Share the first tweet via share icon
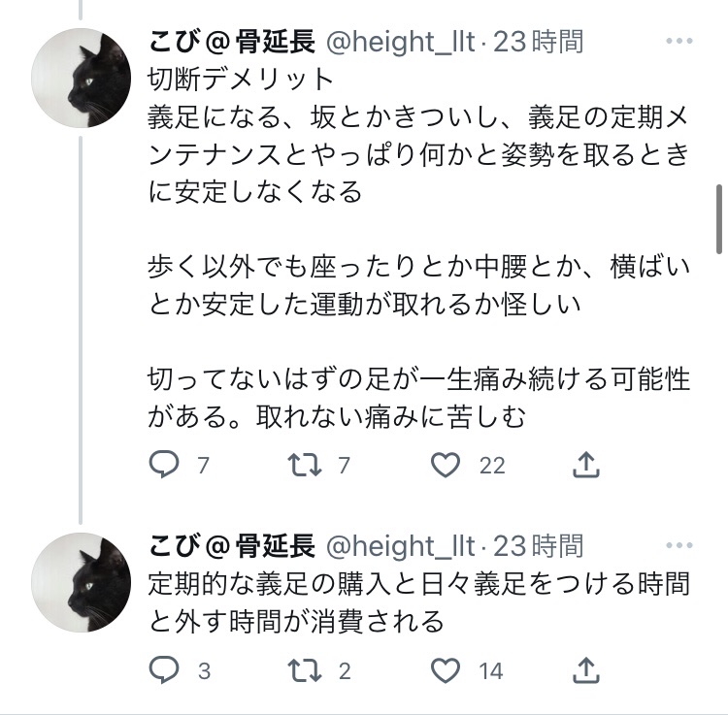 pyautogui.click(x=586, y=465)
